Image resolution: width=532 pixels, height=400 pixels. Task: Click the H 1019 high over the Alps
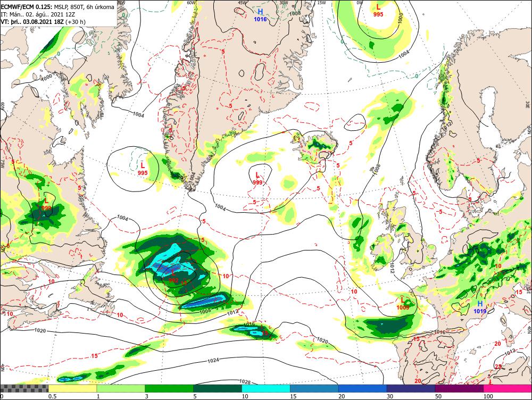click(x=480, y=307)
